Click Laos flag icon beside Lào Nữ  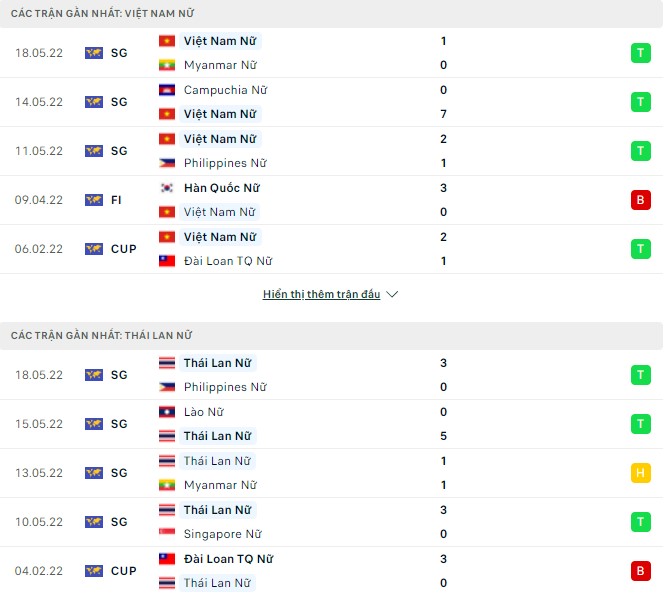pos(167,412)
